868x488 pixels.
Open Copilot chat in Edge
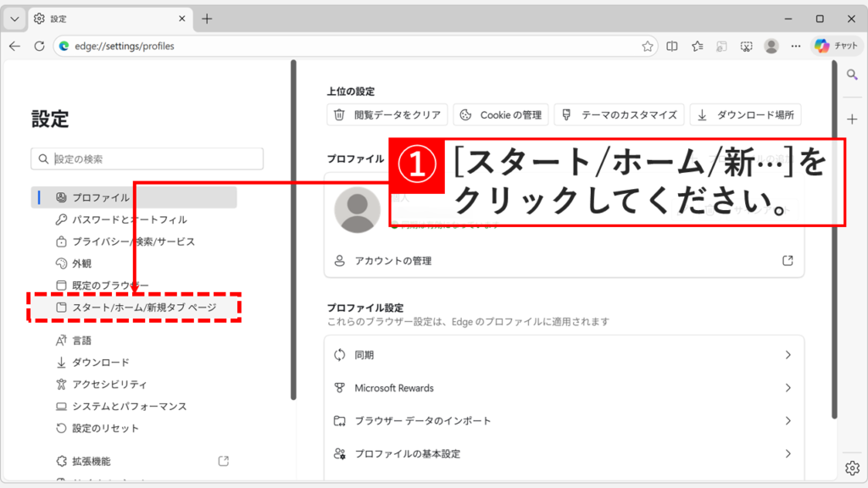(x=836, y=46)
